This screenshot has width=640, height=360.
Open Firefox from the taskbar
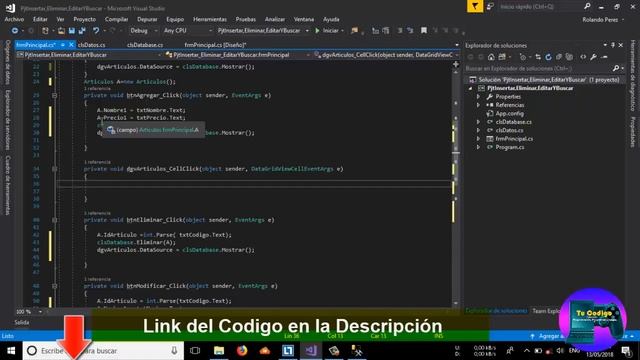pos(242,351)
